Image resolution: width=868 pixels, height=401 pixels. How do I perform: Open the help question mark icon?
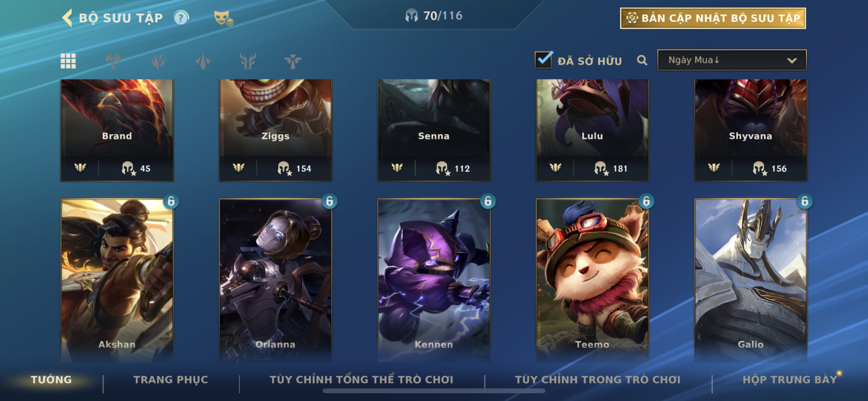pyautogui.click(x=181, y=18)
